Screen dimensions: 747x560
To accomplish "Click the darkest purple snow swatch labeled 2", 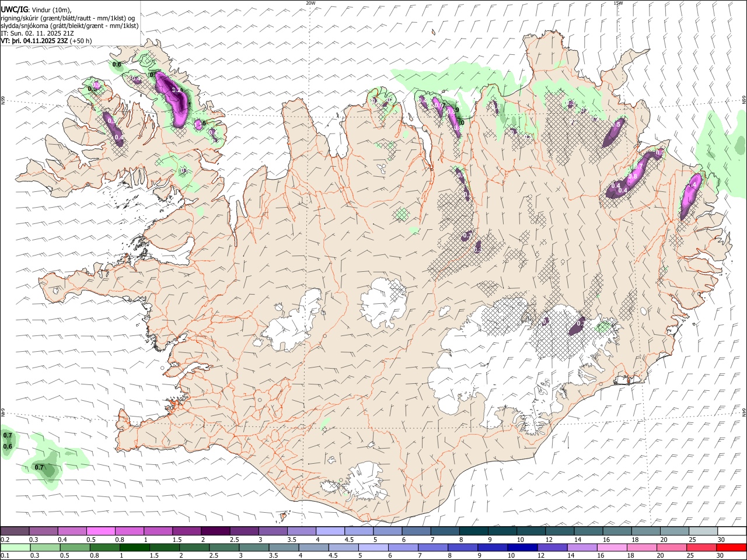I will pos(215,531).
